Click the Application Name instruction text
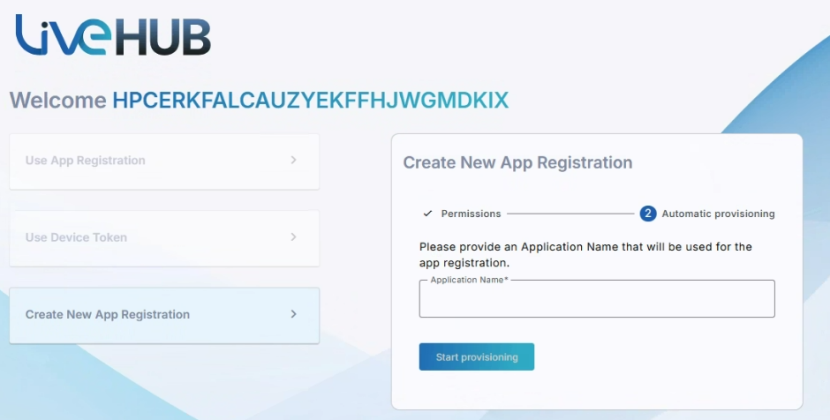830x420 pixels. 585,254
